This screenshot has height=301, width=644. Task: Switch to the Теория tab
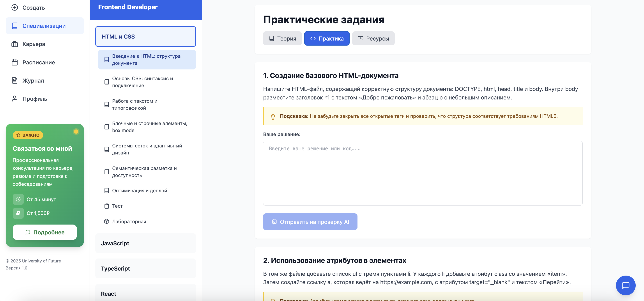[x=282, y=38]
